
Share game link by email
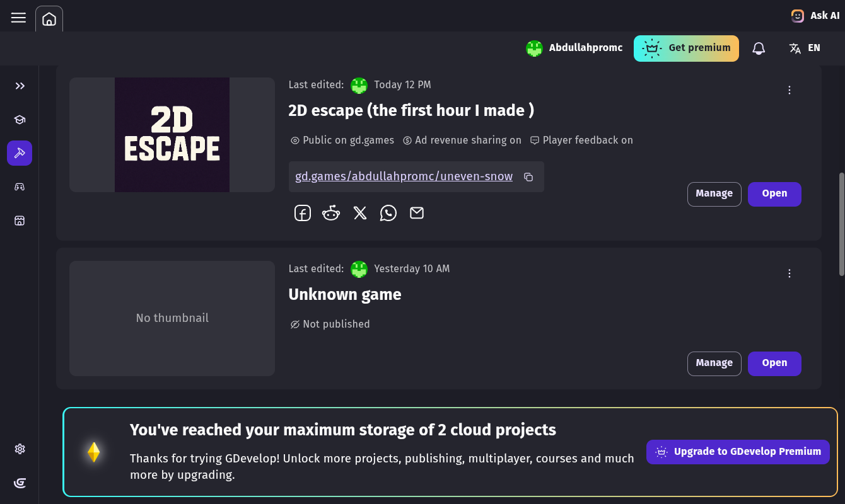pyautogui.click(x=417, y=214)
